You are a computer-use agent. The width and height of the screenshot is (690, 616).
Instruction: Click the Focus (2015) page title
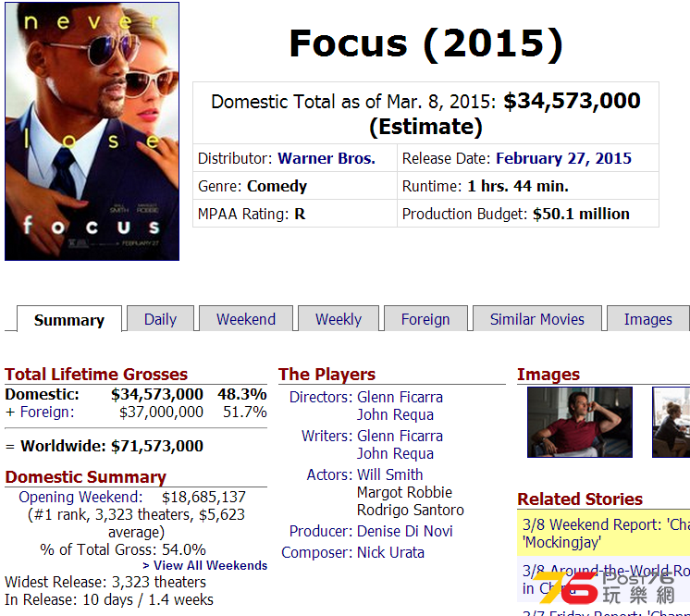click(x=426, y=43)
